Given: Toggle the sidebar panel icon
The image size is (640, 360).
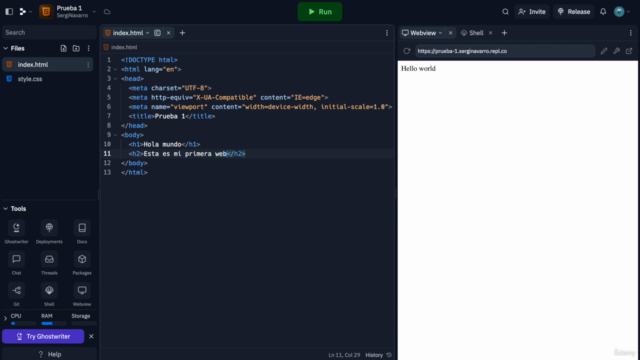Looking at the screenshot, I should [x=9, y=12].
